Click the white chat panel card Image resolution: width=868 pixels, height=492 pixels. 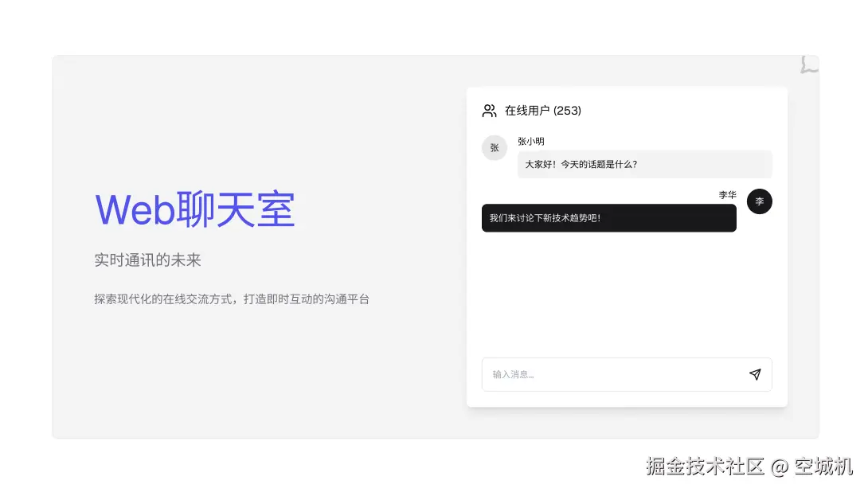click(627, 303)
